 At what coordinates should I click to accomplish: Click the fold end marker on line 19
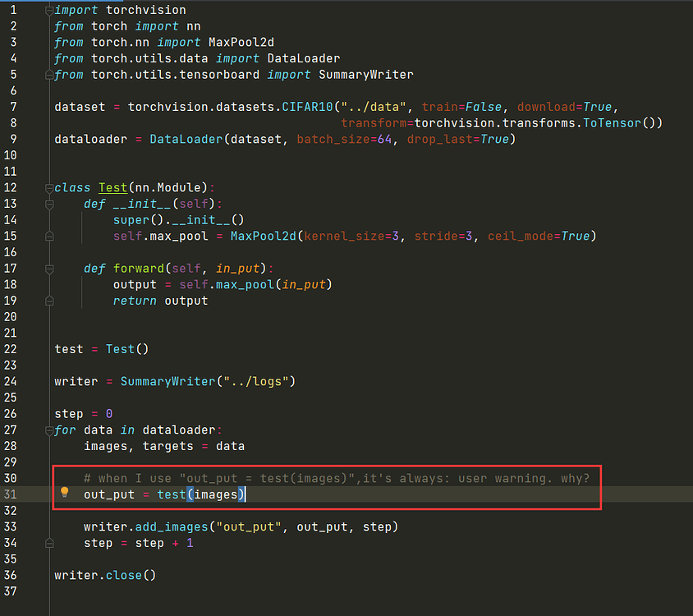pos(50,301)
